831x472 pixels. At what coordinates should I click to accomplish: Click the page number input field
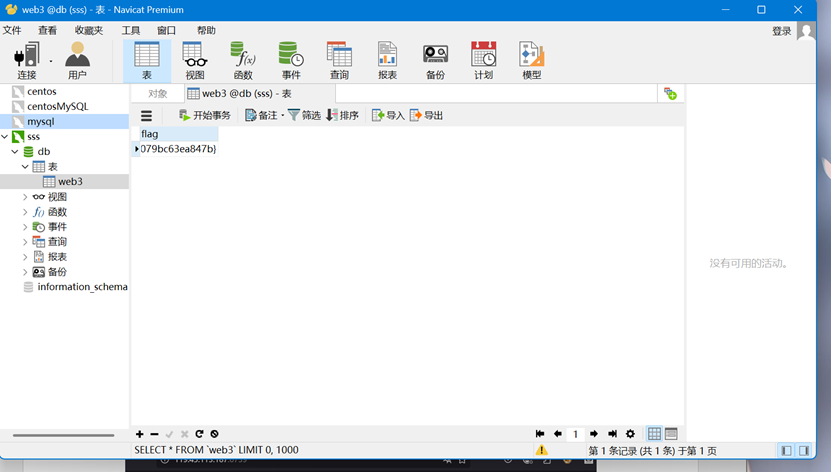pos(575,434)
